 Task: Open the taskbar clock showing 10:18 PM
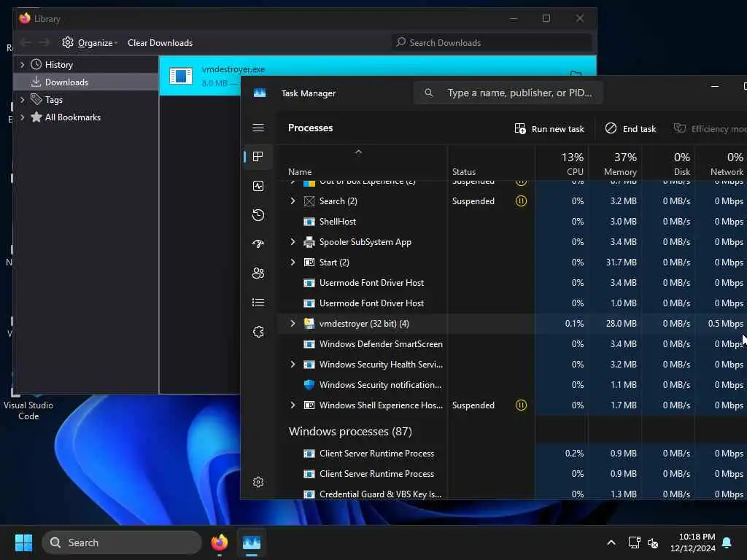693,542
